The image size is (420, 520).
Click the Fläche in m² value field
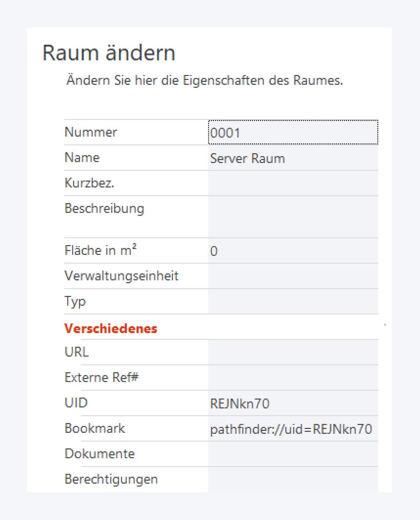coord(293,251)
